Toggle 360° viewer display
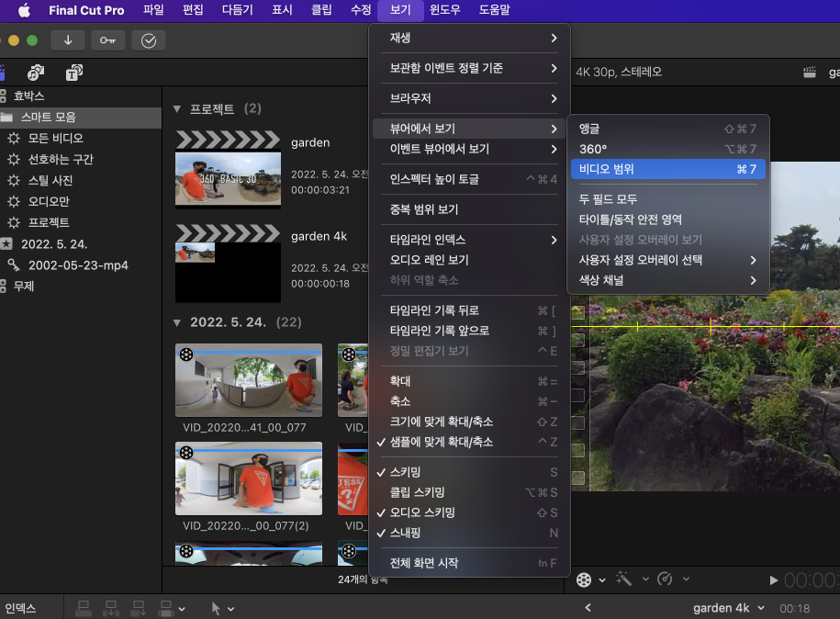Viewport: 840px width, 619px height. click(x=668, y=149)
